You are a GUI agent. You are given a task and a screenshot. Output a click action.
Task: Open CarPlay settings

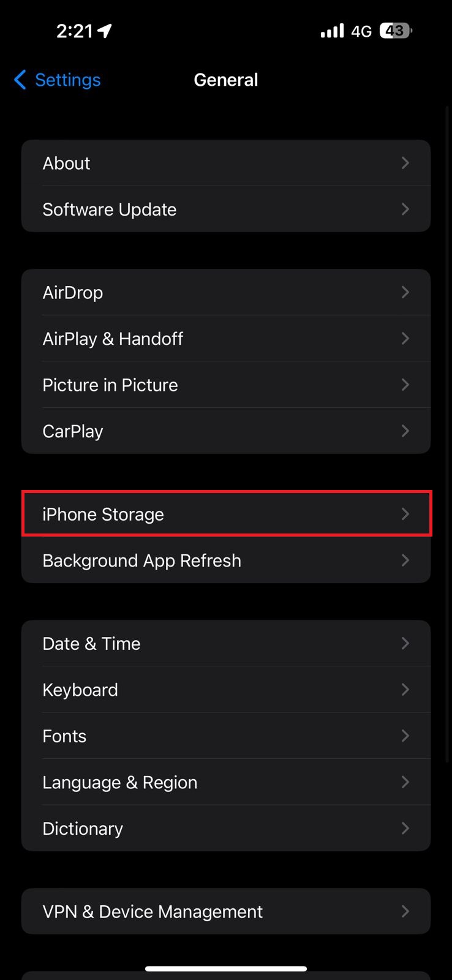coord(225,431)
